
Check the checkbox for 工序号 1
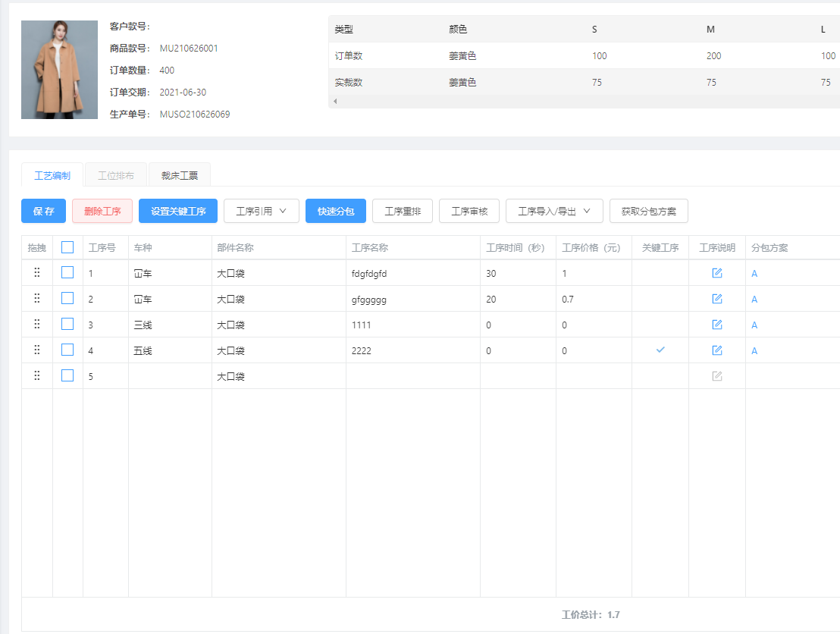tap(67, 272)
